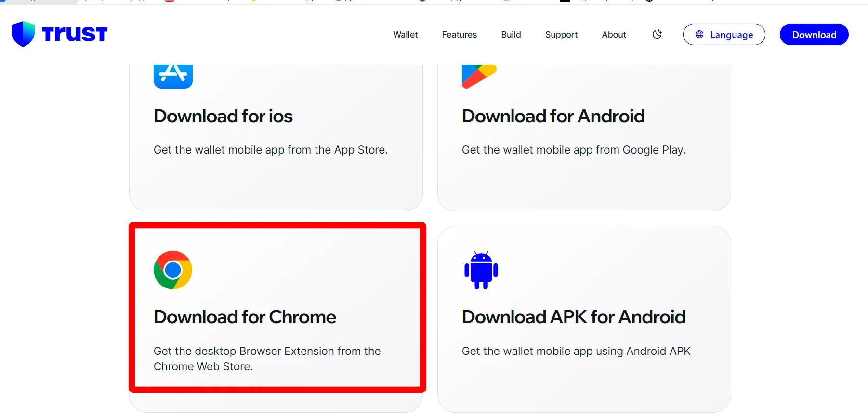This screenshot has height=417, width=868.
Task: Expand the Support navigation item
Action: click(561, 35)
